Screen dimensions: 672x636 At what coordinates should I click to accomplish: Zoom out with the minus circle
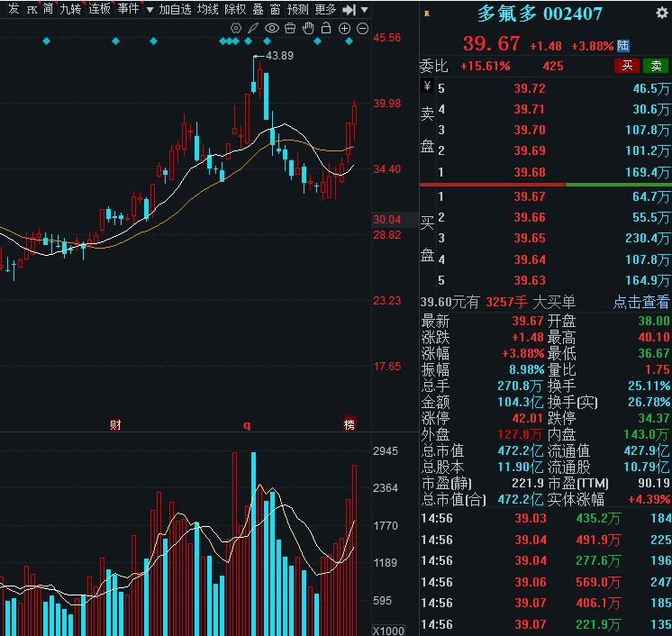tap(362, 29)
